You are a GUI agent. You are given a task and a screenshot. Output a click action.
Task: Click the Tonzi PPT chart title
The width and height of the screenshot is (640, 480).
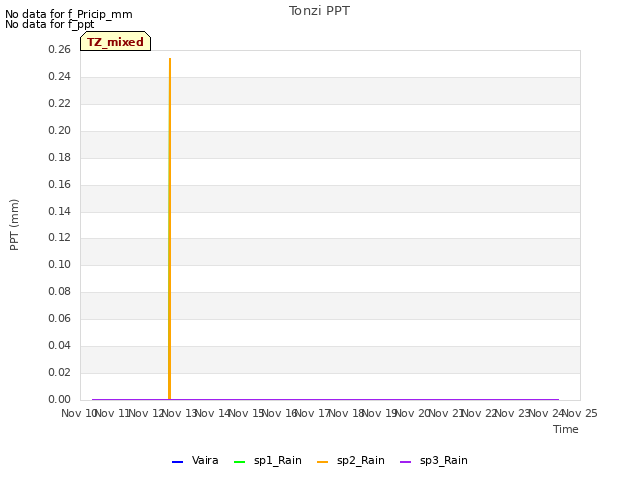[x=319, y=11]
